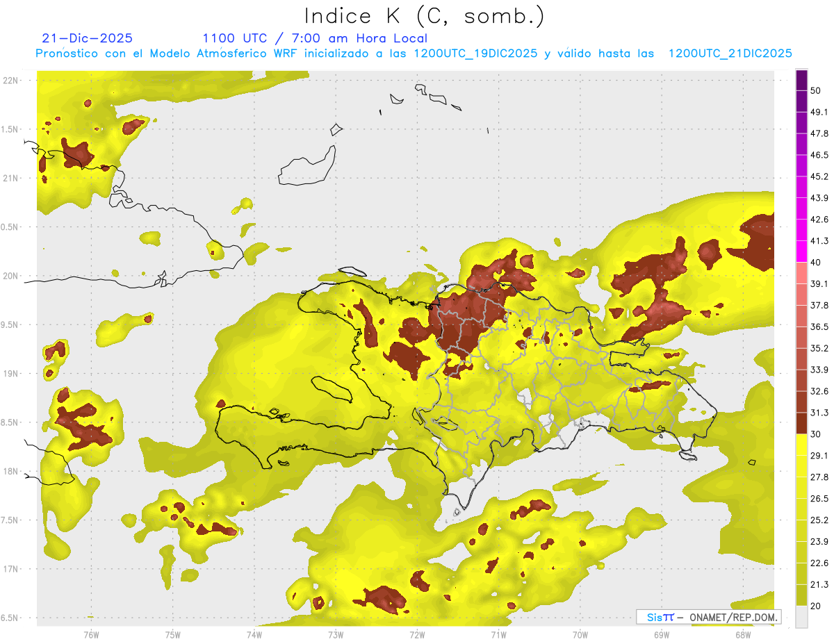The width and height of the screenshot is (834, 644).
Task: Click the "18N" latitude axis label
Action: pos(10,472)
